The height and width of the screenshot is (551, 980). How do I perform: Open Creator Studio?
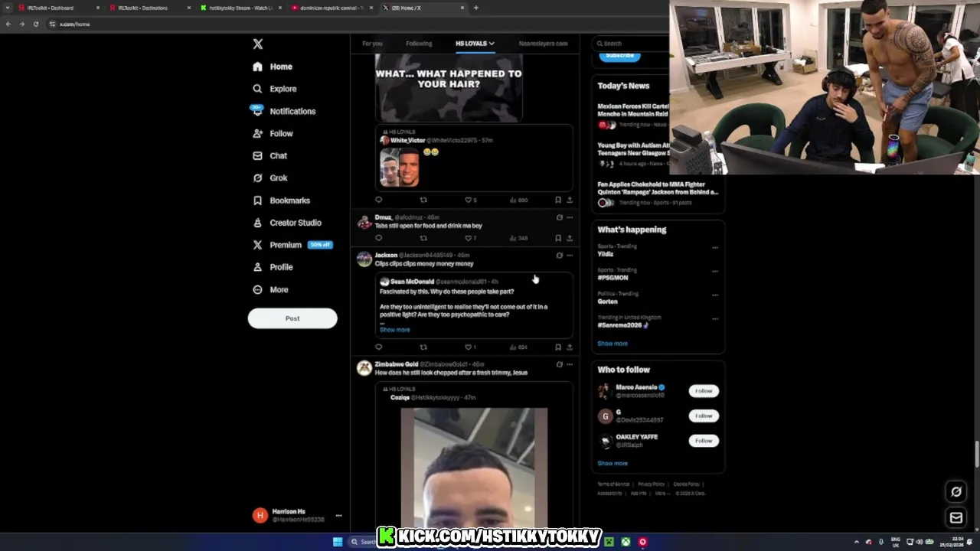point(287,223)
